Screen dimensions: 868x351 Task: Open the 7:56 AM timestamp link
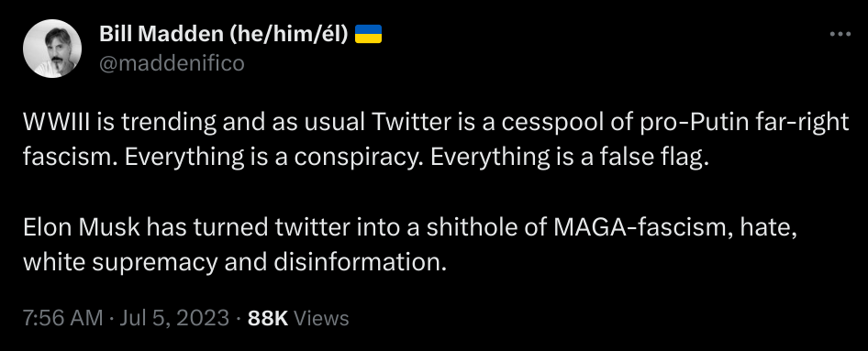click(62, 318)
